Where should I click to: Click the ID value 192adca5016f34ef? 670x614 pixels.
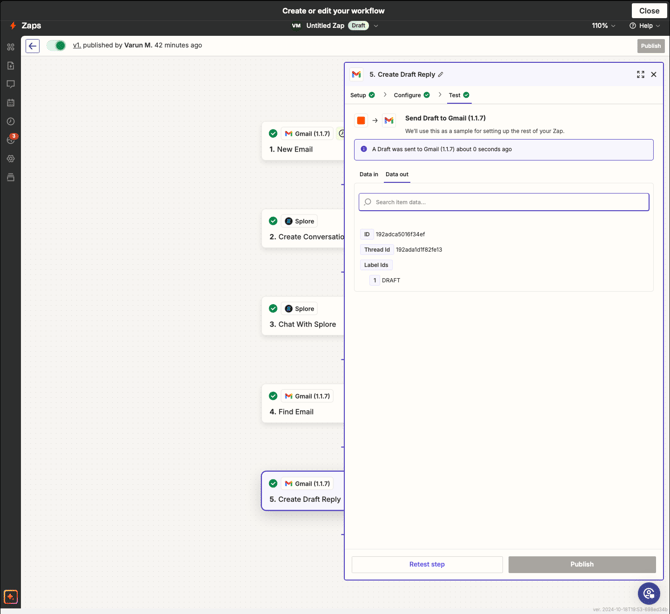coord(400,234)
